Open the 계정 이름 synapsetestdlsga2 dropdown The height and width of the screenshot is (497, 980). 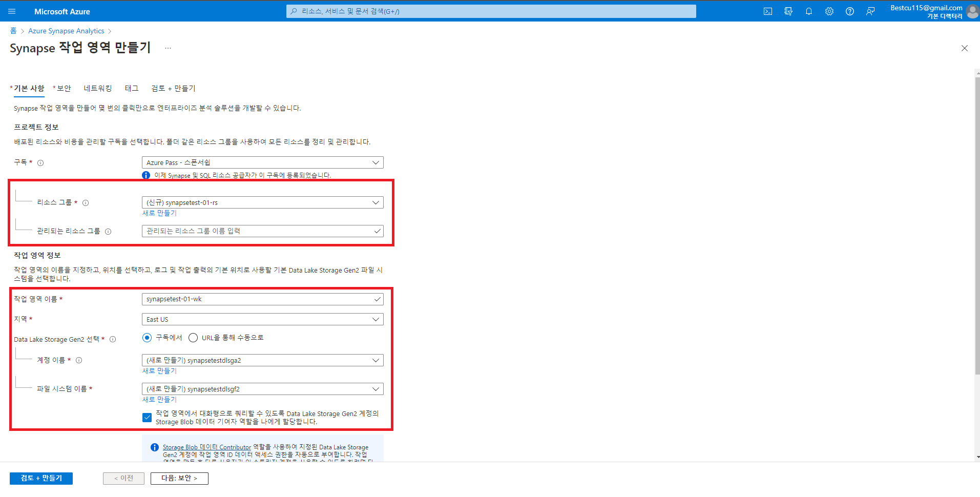(x=262, y=360)
